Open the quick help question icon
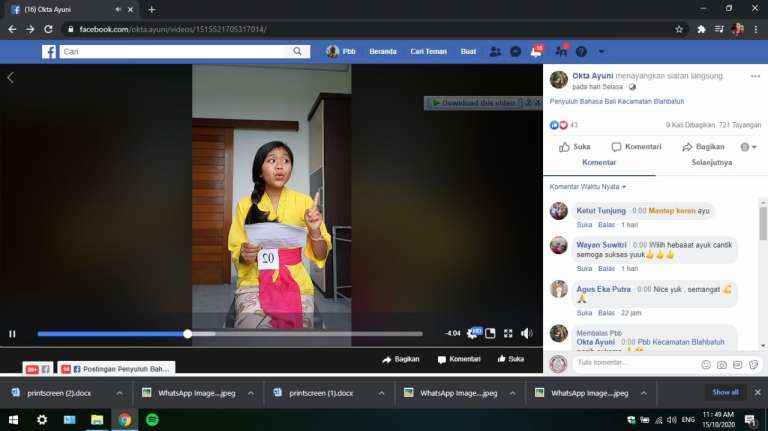 pos(581,51)
